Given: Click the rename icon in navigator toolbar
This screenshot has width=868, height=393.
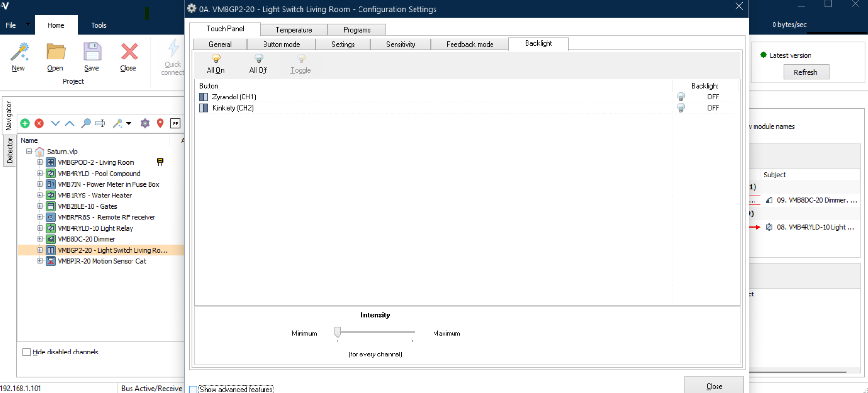Looking at the screenshot, I should (100, 123).
